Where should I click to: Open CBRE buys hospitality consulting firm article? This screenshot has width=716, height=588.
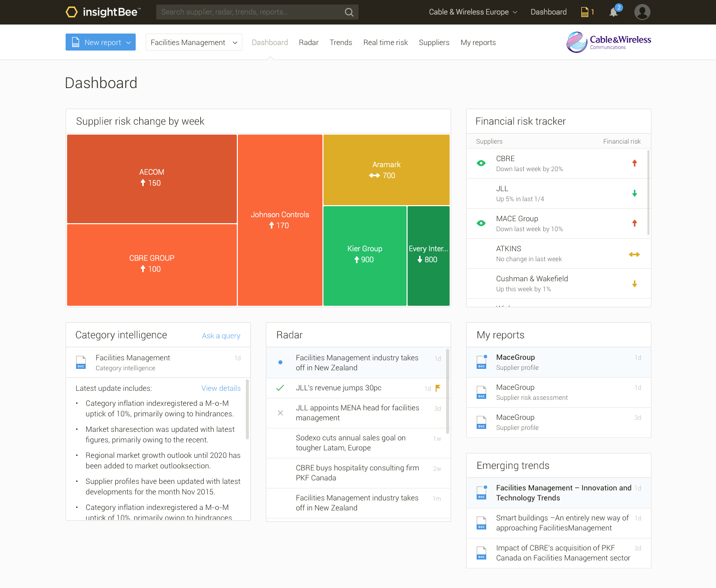point(359,473)
